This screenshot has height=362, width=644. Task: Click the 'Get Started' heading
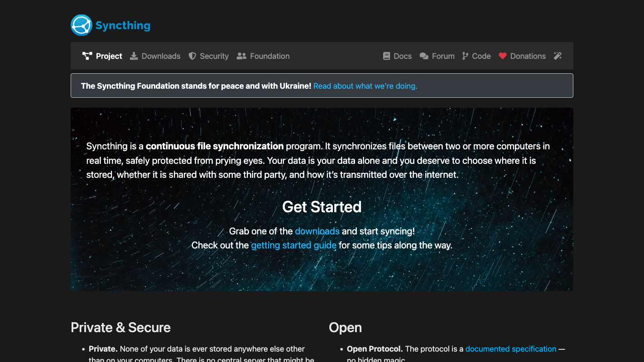tap(322, 207)
